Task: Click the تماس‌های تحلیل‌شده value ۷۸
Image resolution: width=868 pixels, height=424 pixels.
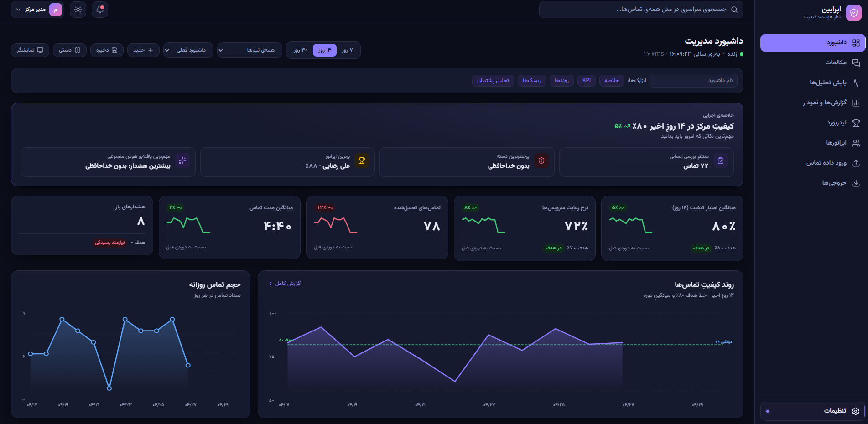Action: coord(431,226)
